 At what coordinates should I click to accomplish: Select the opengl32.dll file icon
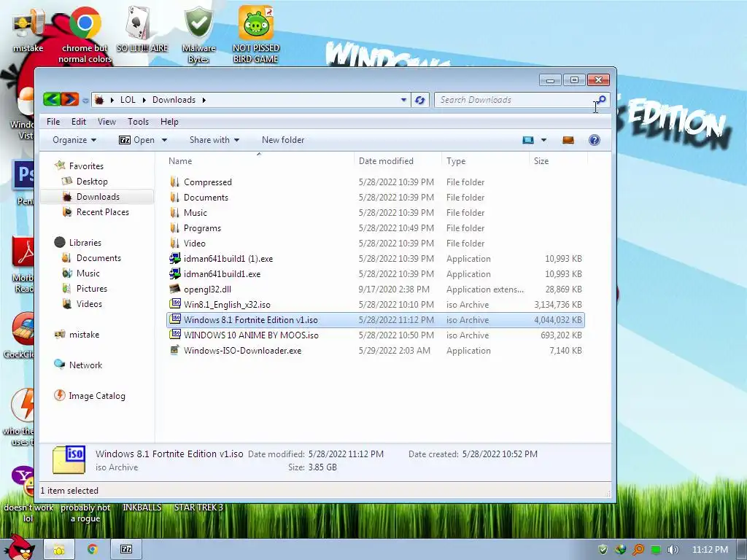tap(175, 289)
